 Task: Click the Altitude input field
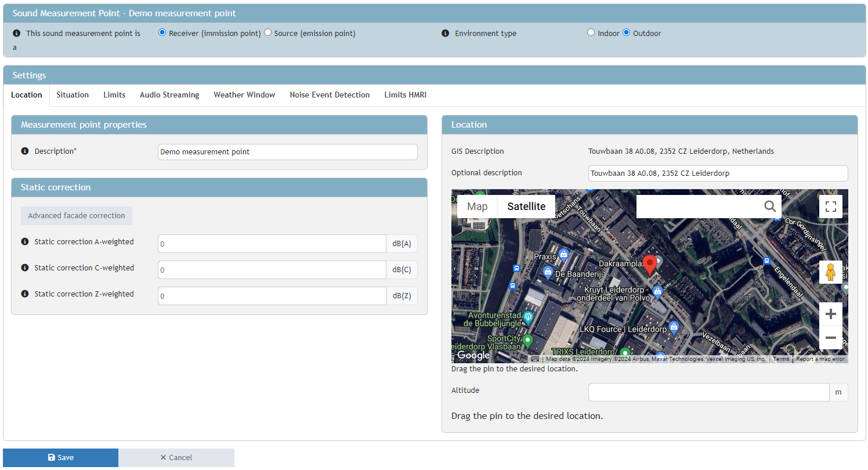(708, 393)
